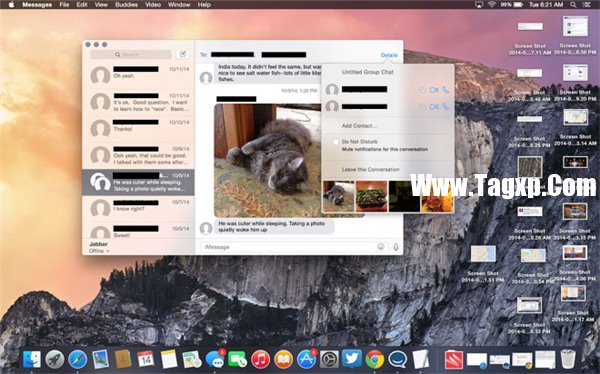Start video call with first group contact

coord(434,90)
